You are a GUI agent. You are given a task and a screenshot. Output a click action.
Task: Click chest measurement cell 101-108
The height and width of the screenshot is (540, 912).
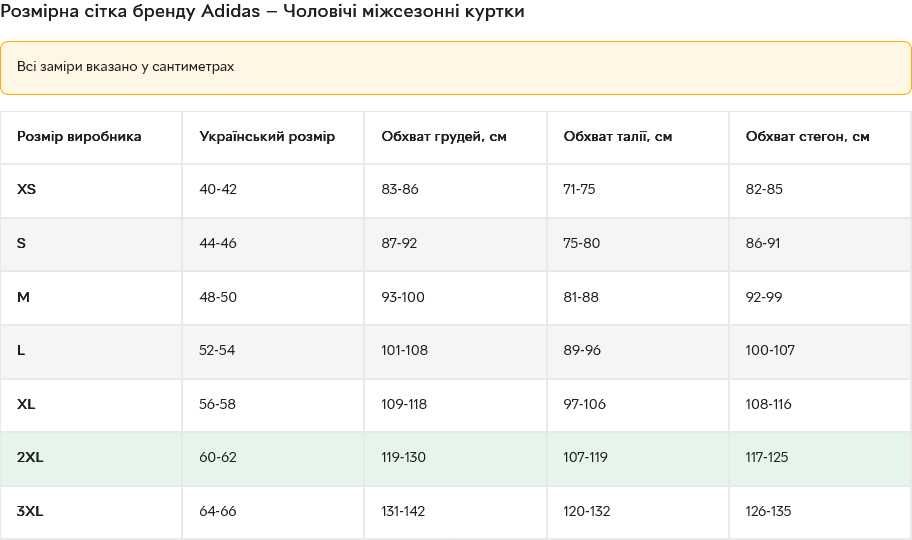click(404, 350)
